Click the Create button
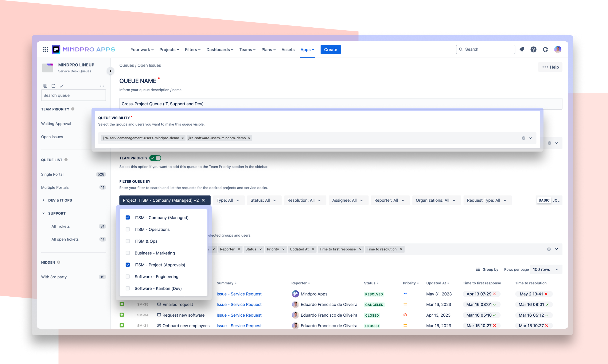The height and width of the screenshot is (364, 608). [x=330, y=50]
